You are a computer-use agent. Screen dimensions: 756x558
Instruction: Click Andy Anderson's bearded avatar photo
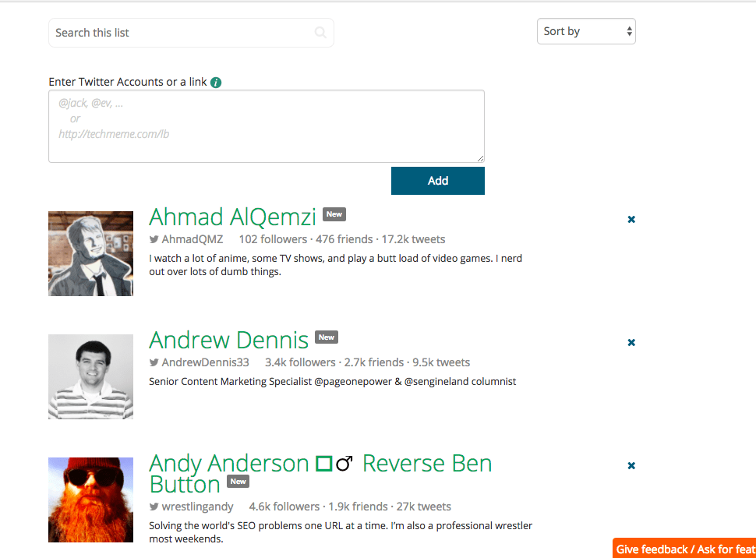pos(90,500)
